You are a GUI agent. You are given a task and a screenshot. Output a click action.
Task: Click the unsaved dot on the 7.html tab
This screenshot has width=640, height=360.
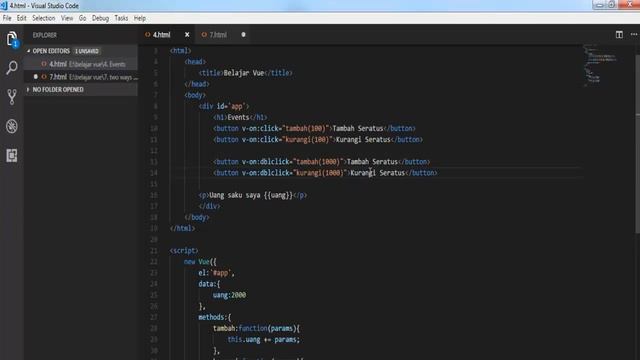pyautogui.click(x=243, y=35)
